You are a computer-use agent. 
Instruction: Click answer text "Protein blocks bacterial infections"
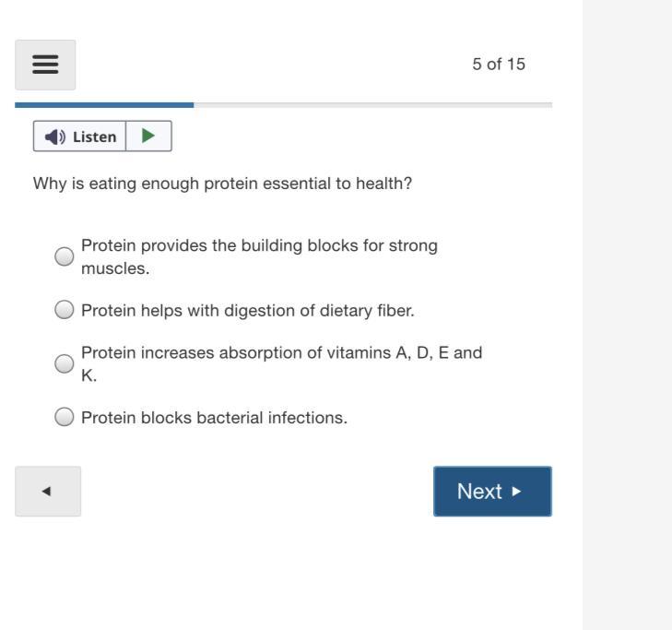[x=214, y=418]
